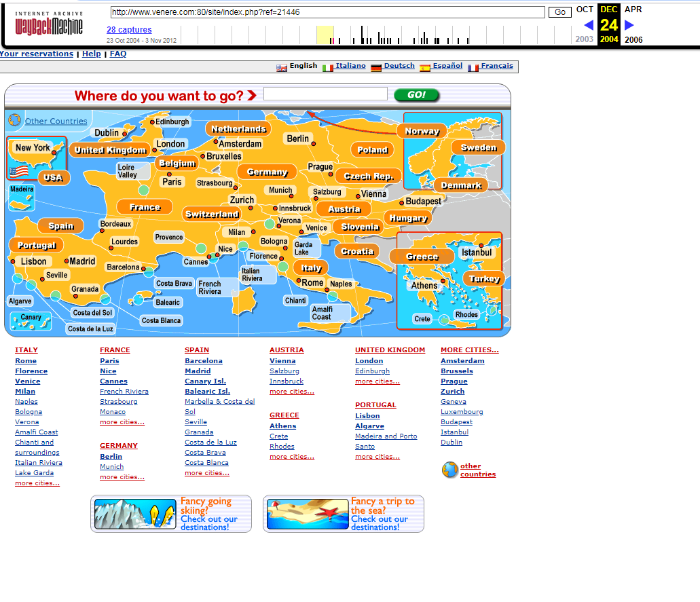Click the 2004 year in Wayback timeline

[x=609, y=39]
